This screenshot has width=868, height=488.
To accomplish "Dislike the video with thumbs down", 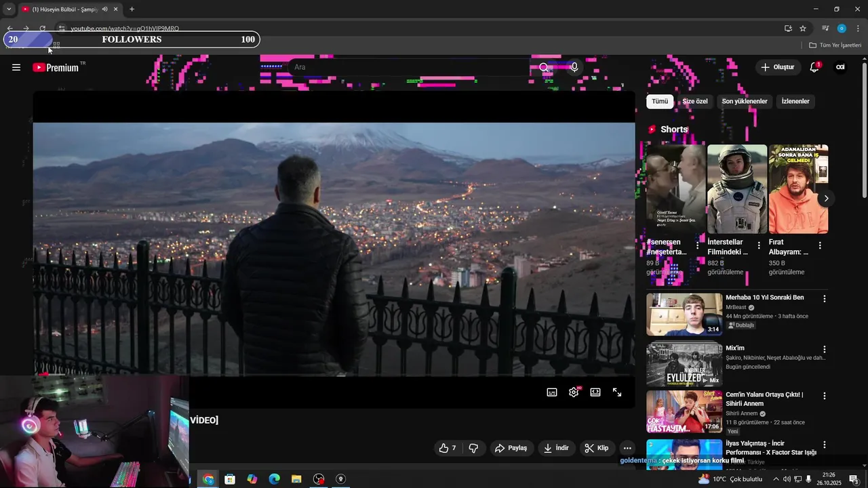I will (473, 448).
